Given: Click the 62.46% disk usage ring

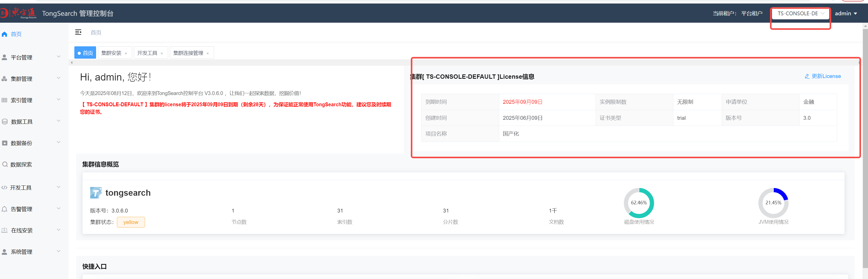Looking at the screenshot, I should click(639, 203).
